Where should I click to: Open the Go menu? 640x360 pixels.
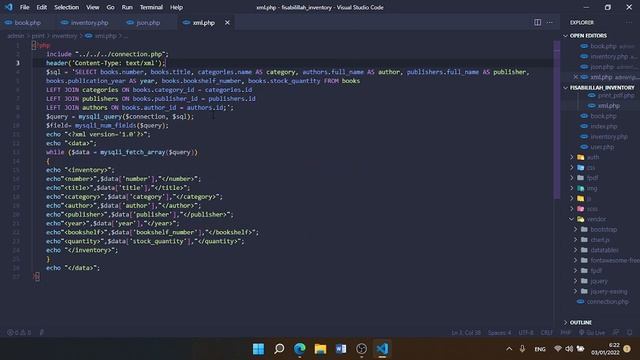pos(110,7)
